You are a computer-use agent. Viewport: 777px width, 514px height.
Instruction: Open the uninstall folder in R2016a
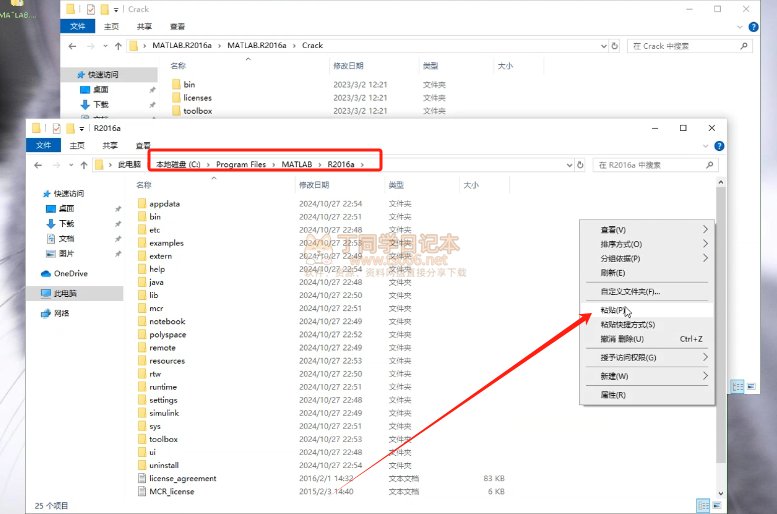point(163,465)
